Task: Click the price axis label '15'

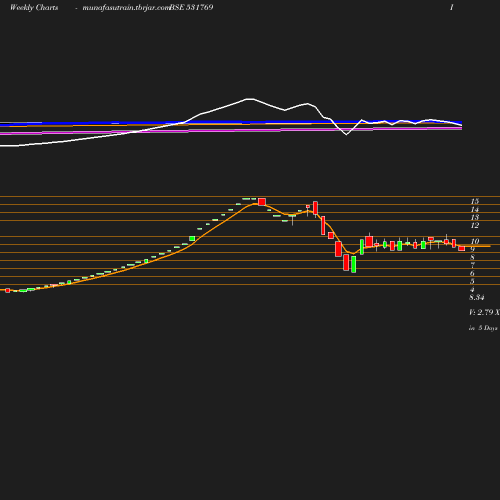Action: point(475,201)
